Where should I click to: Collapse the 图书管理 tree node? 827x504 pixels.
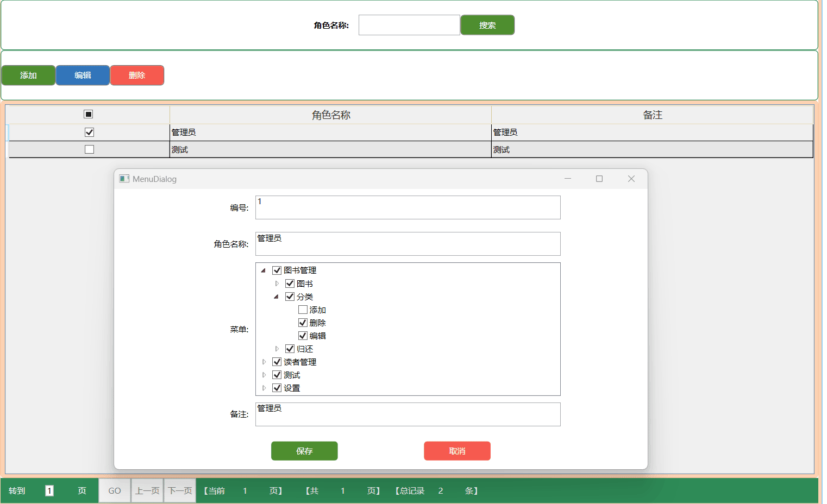[264, 270]
